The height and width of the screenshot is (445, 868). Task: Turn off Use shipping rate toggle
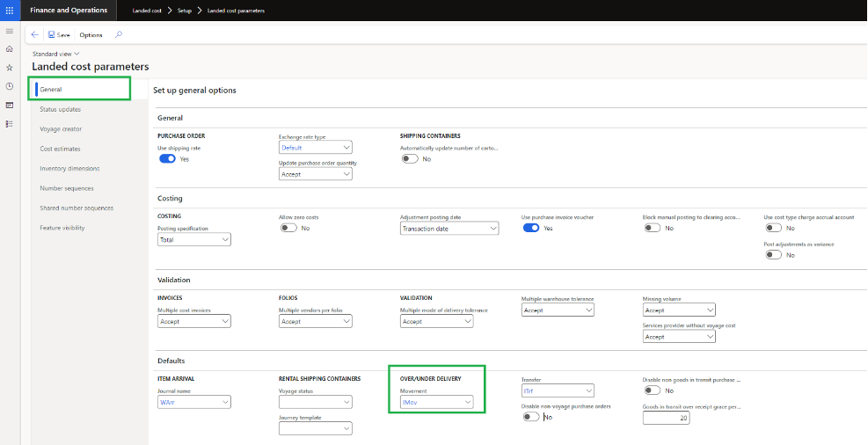tap(167, 159)
